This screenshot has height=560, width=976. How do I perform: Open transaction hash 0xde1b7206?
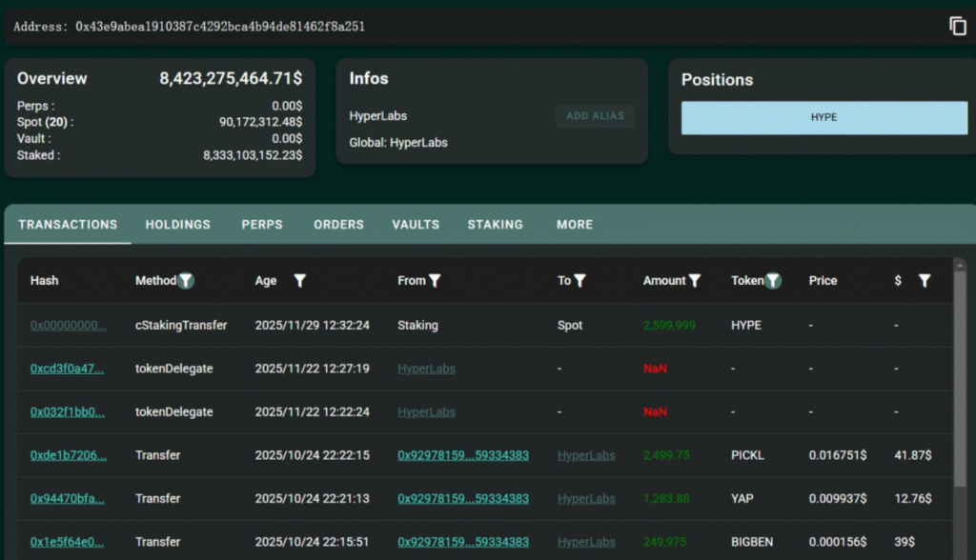68,455
